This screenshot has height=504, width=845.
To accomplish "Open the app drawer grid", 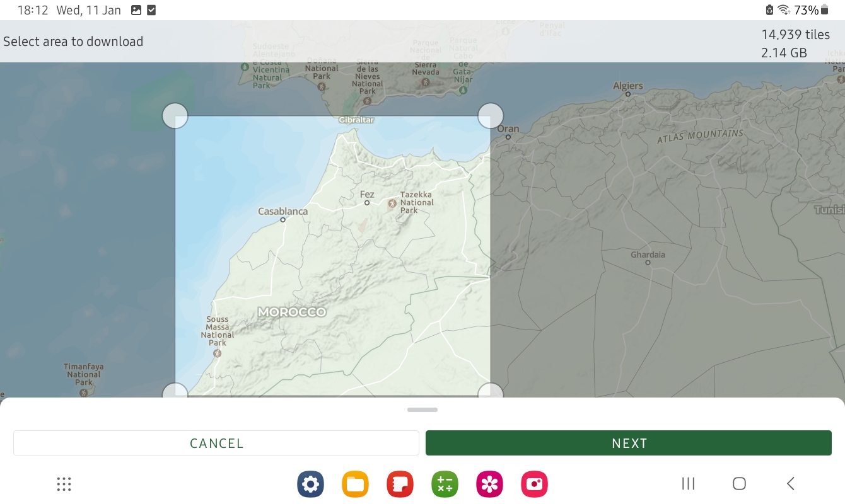I will pos(64,484).
